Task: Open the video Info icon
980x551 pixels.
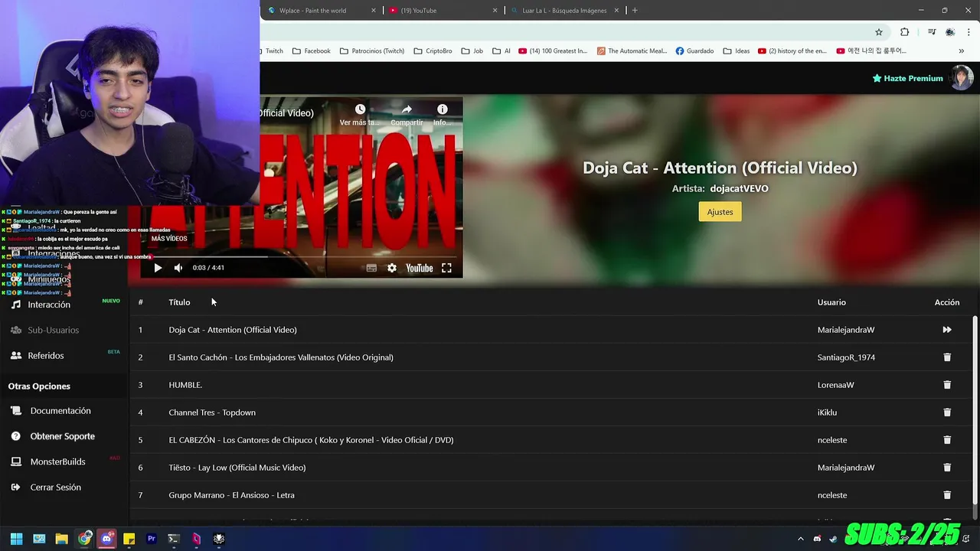Action: [442, 109]
